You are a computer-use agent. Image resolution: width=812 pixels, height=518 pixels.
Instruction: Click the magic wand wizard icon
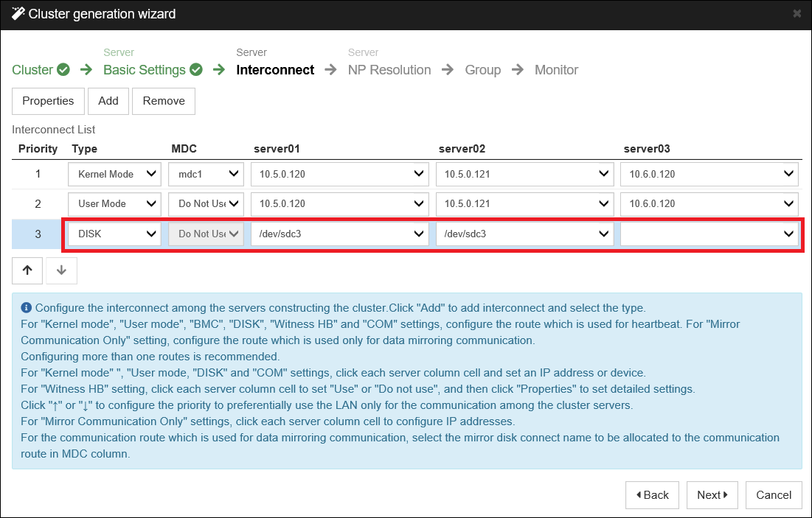tap(18, 14)
